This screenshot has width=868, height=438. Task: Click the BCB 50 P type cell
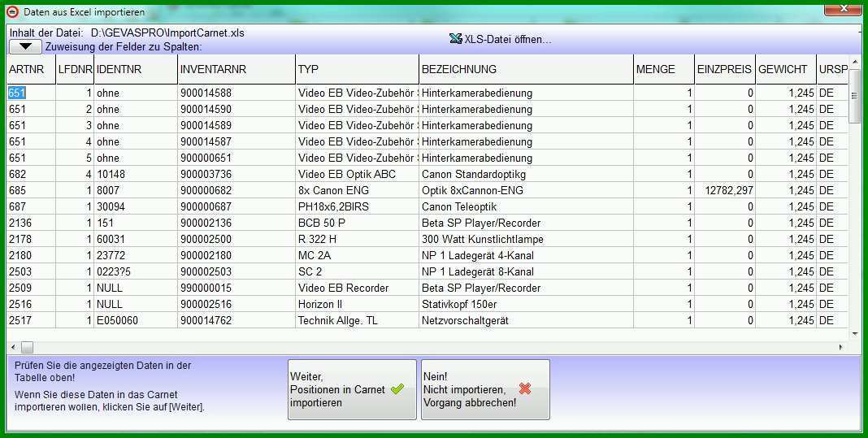pos(358,223)
